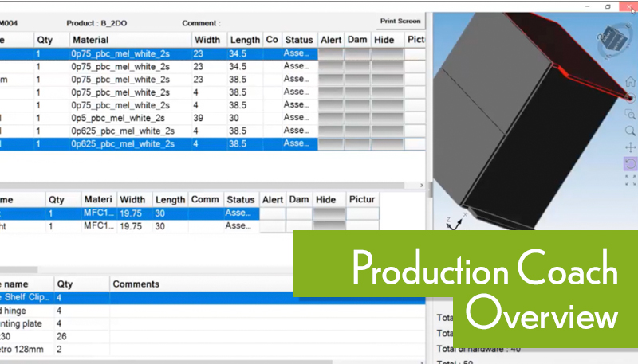This screenshot has height=364, width=638.
Task: Minimize the application window
Action: click(x=587, y=6)
